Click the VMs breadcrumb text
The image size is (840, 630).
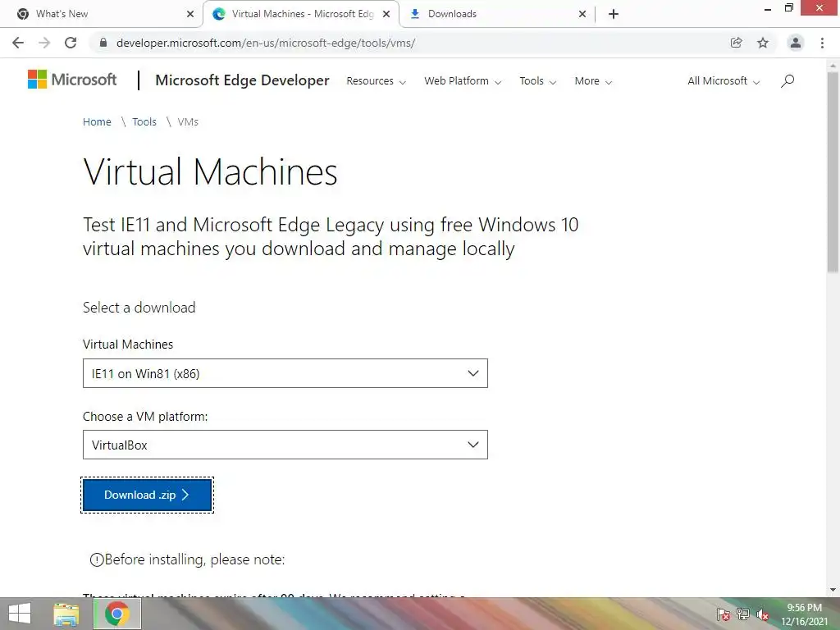click(188, 122)
